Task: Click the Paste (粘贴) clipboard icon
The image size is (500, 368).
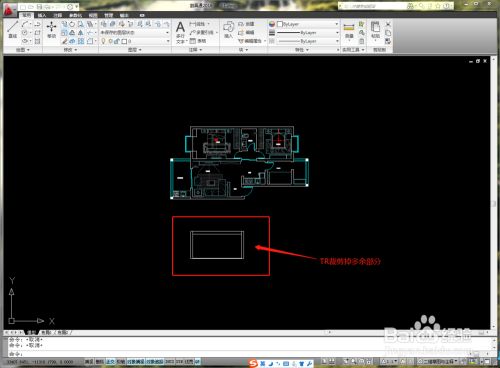Action: (375, 30)
